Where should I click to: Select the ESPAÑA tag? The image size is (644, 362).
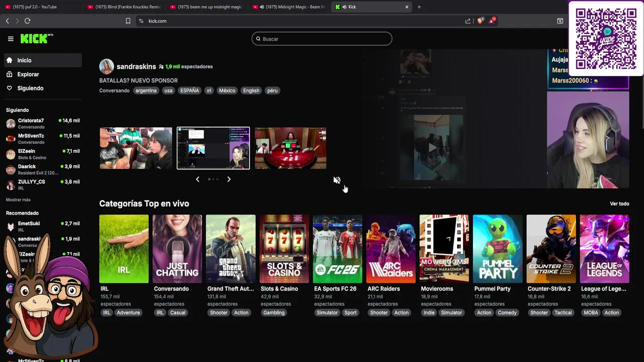[190, 90]
